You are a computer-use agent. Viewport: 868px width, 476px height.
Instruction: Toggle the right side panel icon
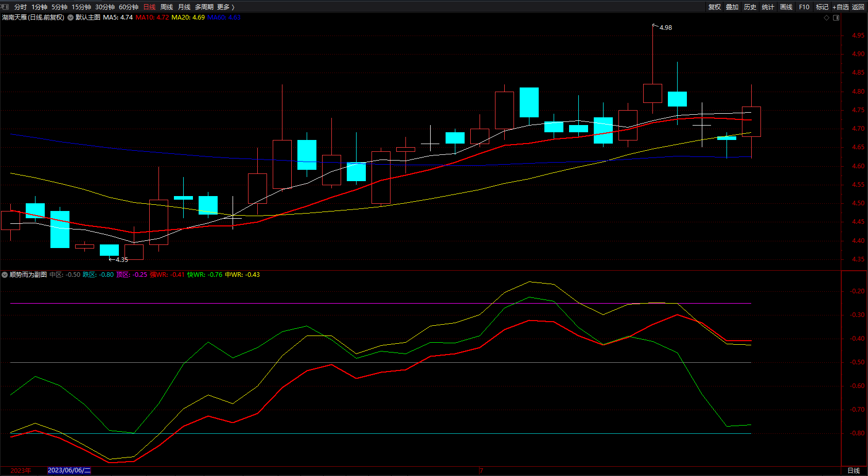[x=836, y=17]
